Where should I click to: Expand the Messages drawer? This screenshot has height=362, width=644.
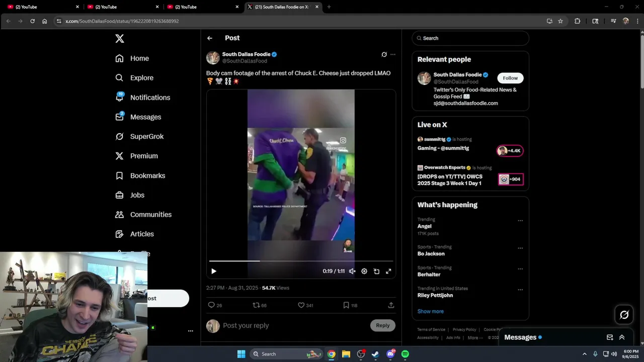(622, 337)
